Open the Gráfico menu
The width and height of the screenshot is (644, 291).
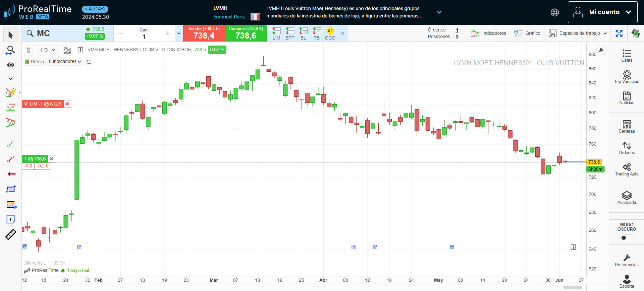click(x=527, y=33)
